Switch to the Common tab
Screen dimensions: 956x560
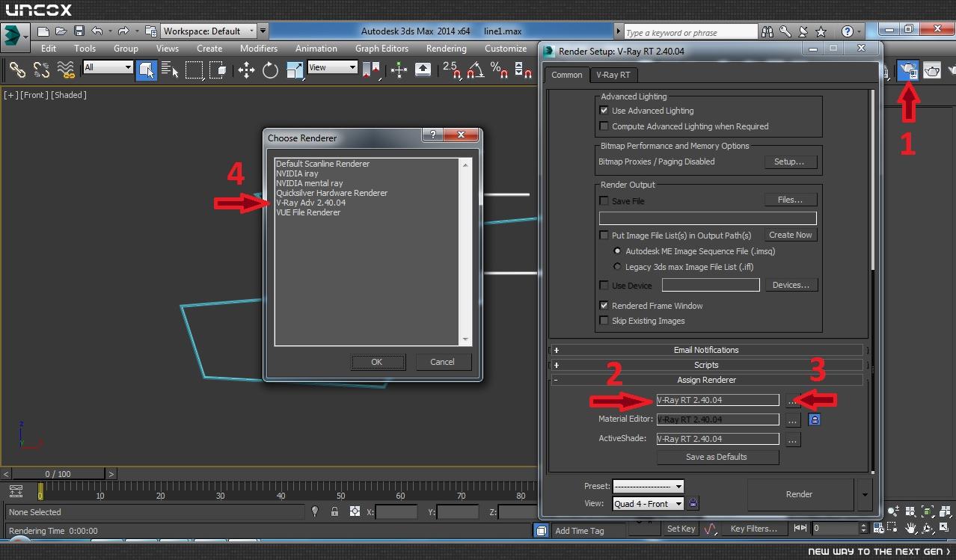[x=567, y=75]
